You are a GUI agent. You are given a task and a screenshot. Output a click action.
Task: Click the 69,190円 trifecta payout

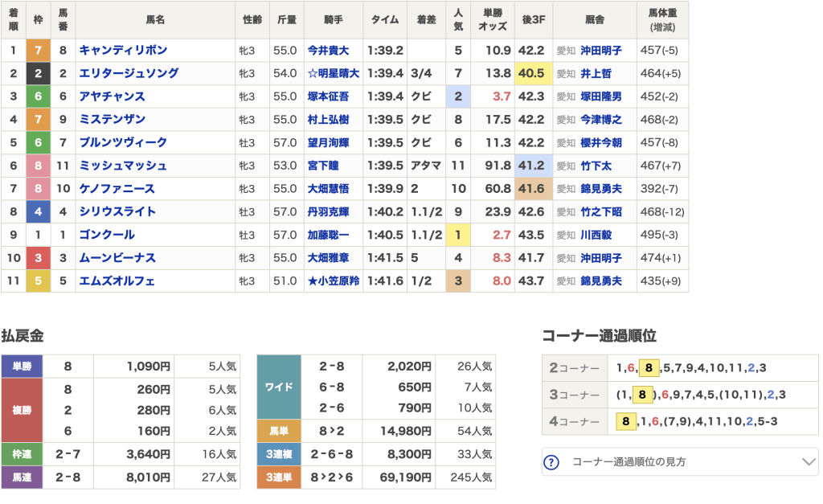407,477
